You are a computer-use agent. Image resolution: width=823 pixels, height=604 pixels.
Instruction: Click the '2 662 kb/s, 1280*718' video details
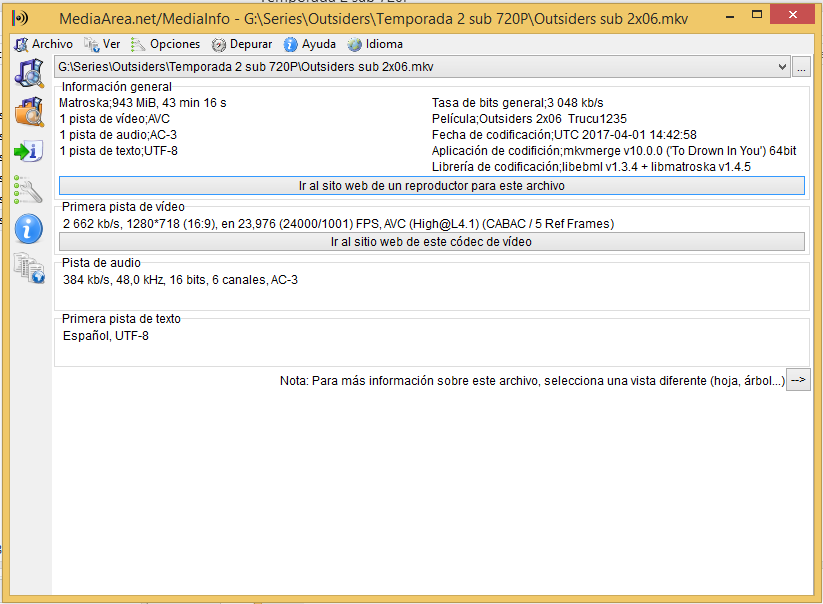pyautogui.click(x=339, y=224)
